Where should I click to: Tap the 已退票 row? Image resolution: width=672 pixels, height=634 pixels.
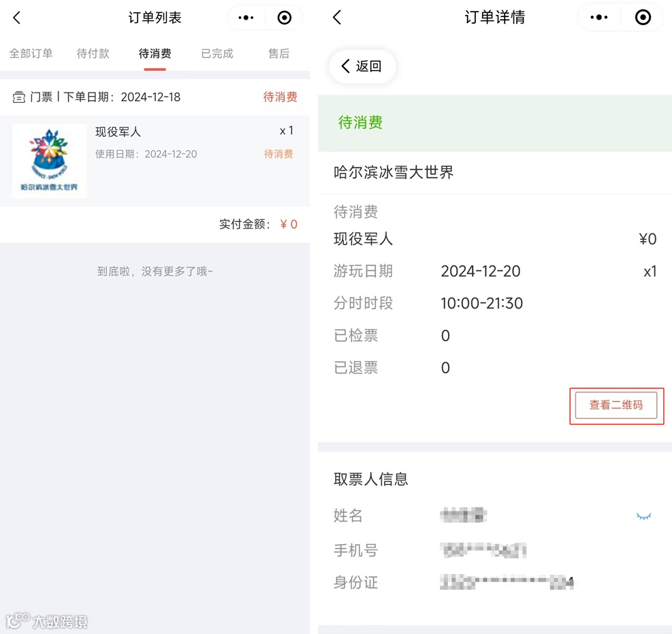[x=495, y=368]
